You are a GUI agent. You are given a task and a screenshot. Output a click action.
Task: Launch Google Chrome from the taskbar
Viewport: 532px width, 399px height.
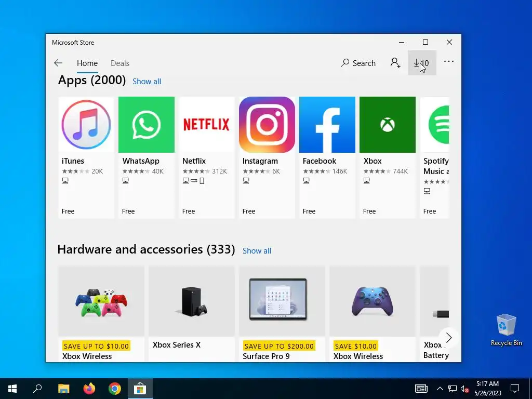coord(115,389)
